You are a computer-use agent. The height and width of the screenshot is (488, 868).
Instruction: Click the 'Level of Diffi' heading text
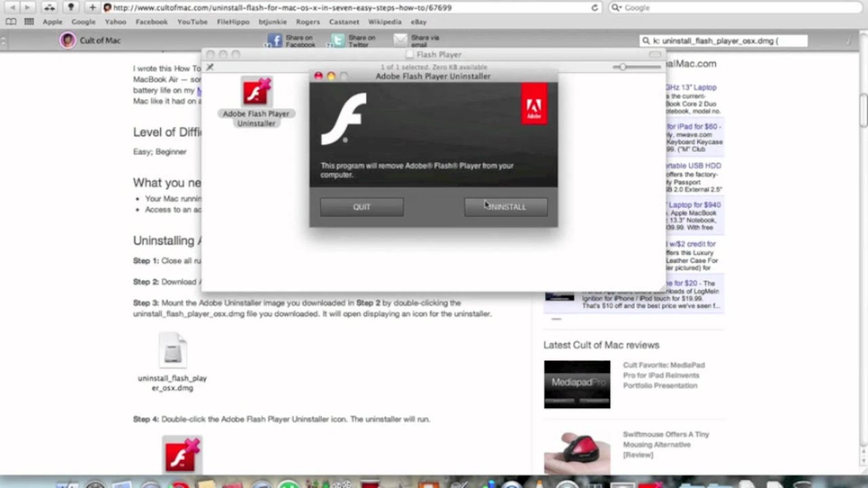pos(167,132)
